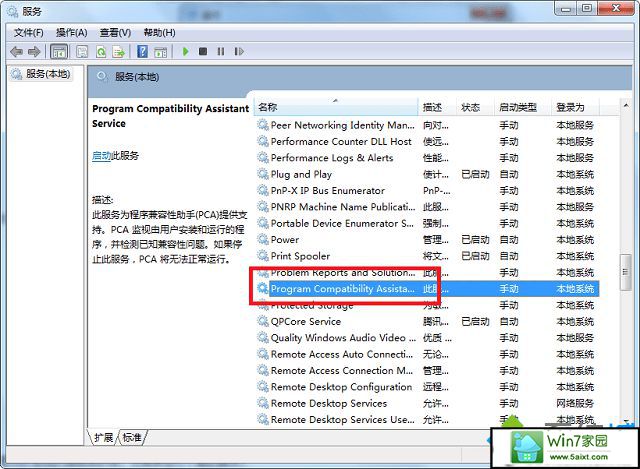Click gear icon of Performance Logs & Alerts

click(263, 158)
